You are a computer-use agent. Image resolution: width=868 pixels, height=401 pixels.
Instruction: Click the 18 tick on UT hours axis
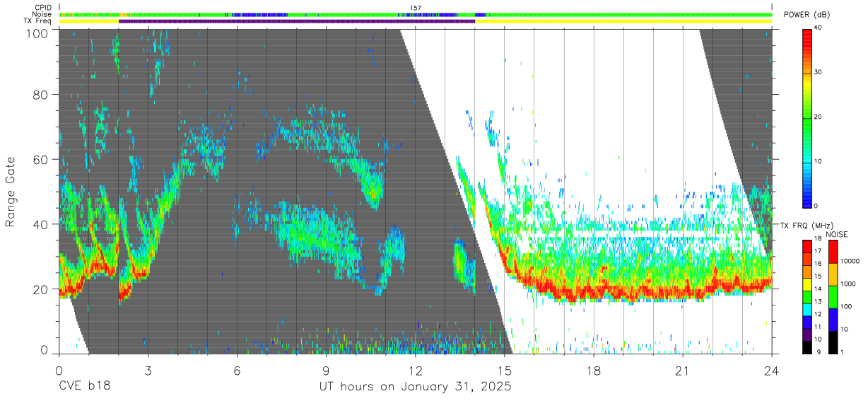[x=594, y=370]
